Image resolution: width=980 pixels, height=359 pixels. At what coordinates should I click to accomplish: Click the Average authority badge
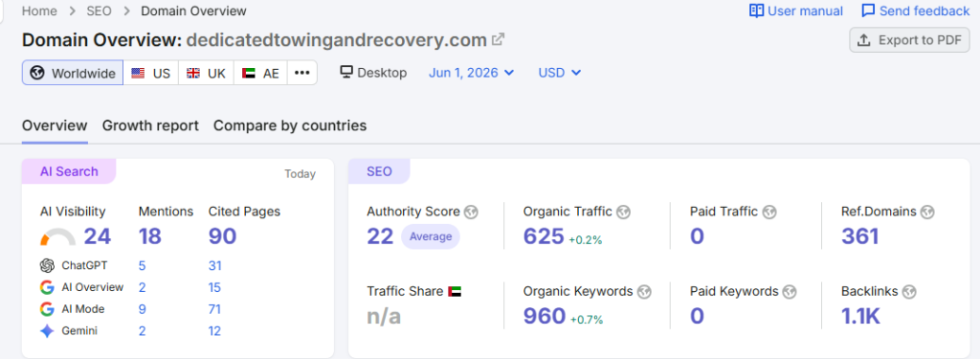430,237
